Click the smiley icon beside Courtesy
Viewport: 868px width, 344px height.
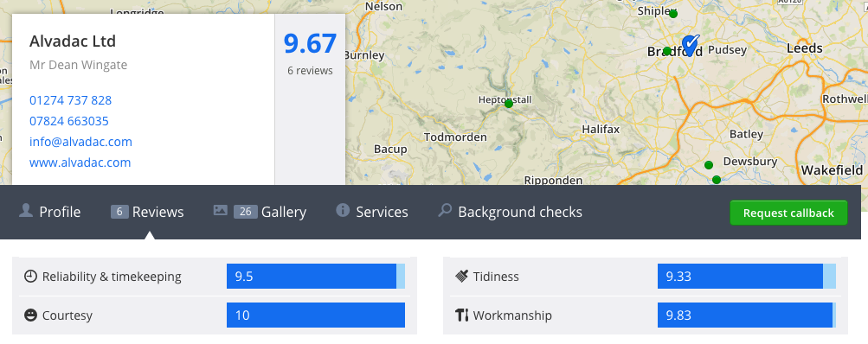pos(30,315)
